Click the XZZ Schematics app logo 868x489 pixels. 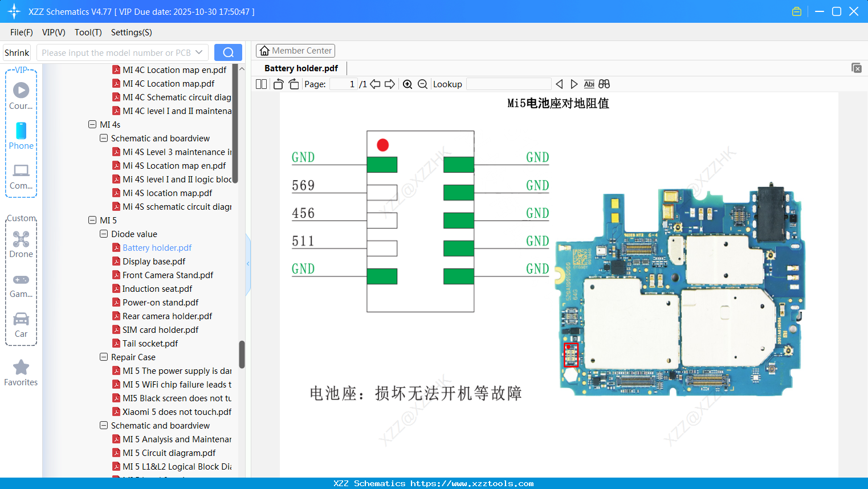(x=14, y=11)
